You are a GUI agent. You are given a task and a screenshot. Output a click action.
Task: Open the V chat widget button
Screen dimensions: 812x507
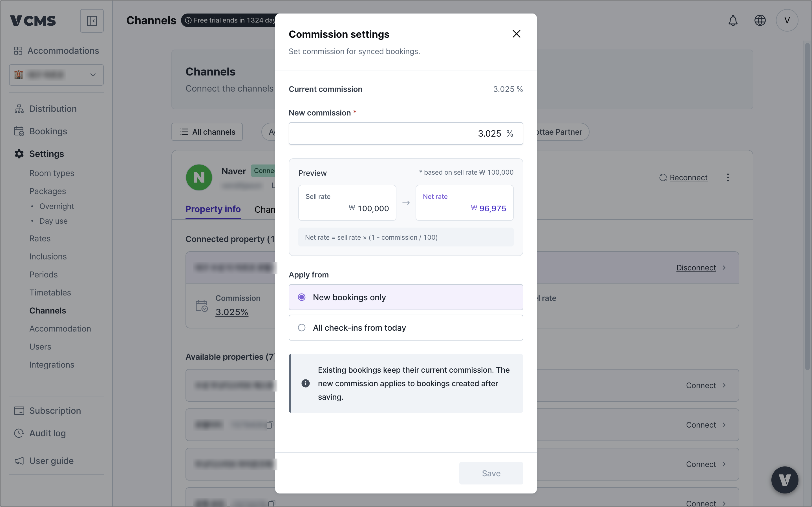[784, 480]
